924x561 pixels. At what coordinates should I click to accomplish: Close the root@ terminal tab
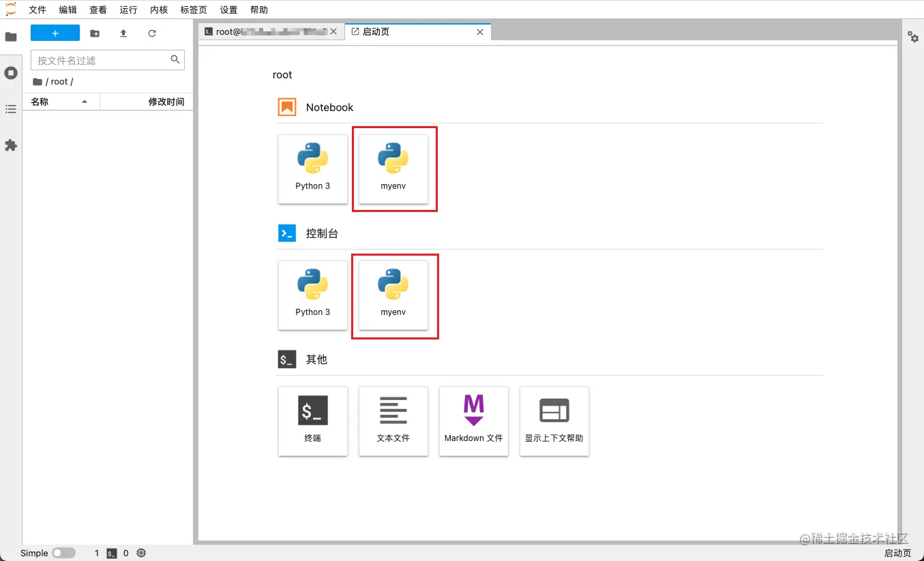click(x=333, y=32)
